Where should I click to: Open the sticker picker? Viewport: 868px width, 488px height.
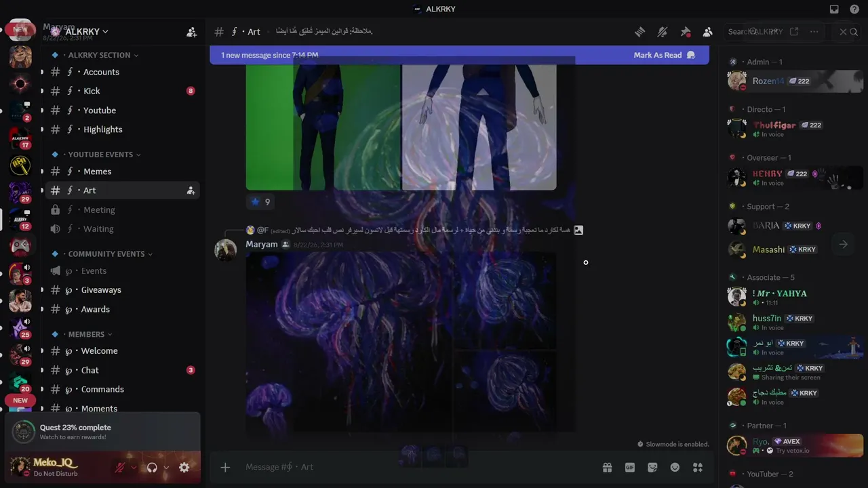click(652, 468)
